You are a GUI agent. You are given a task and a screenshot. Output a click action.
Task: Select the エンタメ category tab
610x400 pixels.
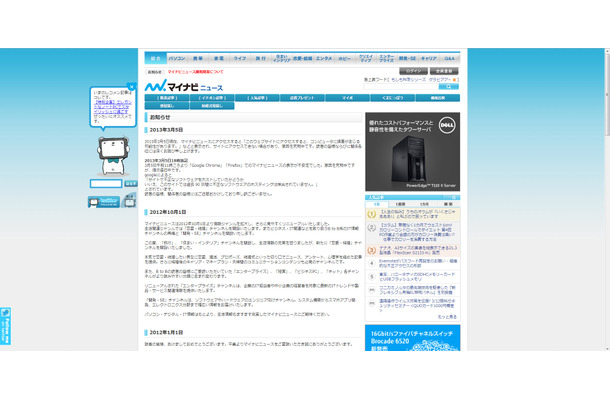324,58
